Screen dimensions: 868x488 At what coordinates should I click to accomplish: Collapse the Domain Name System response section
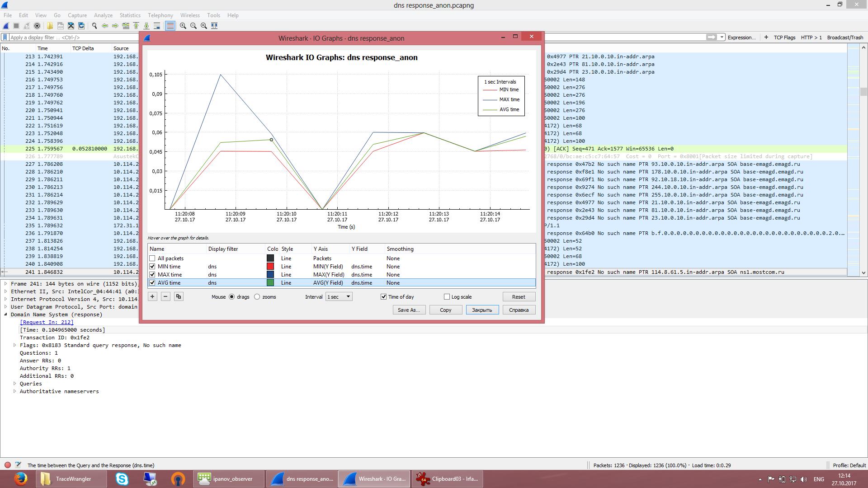point(5,314)
